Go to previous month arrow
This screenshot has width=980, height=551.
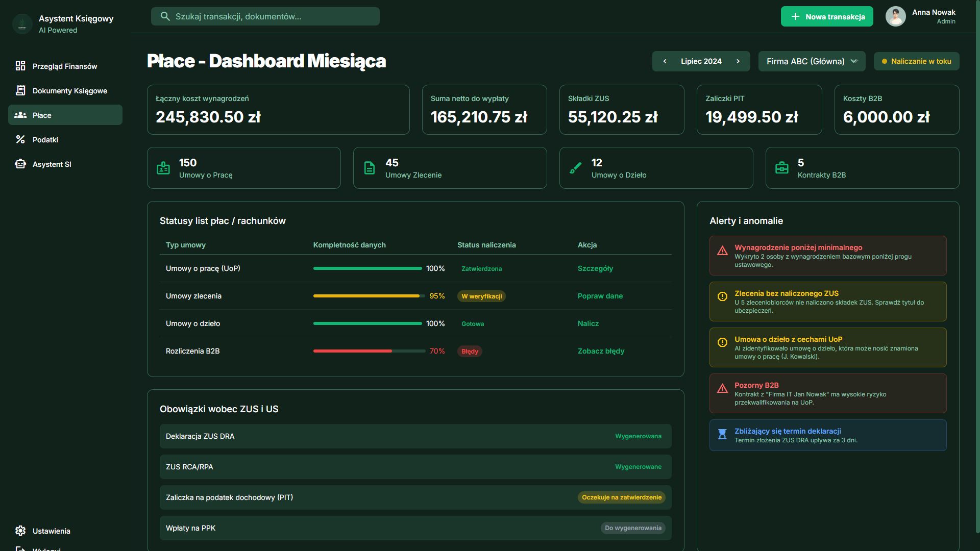pos(665,61)
